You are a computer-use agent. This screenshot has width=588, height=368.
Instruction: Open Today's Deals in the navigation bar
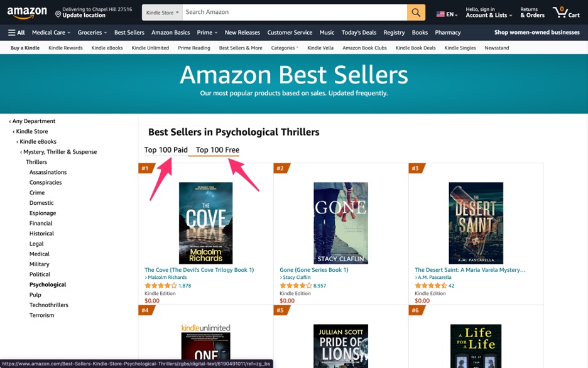pos(359,32)
